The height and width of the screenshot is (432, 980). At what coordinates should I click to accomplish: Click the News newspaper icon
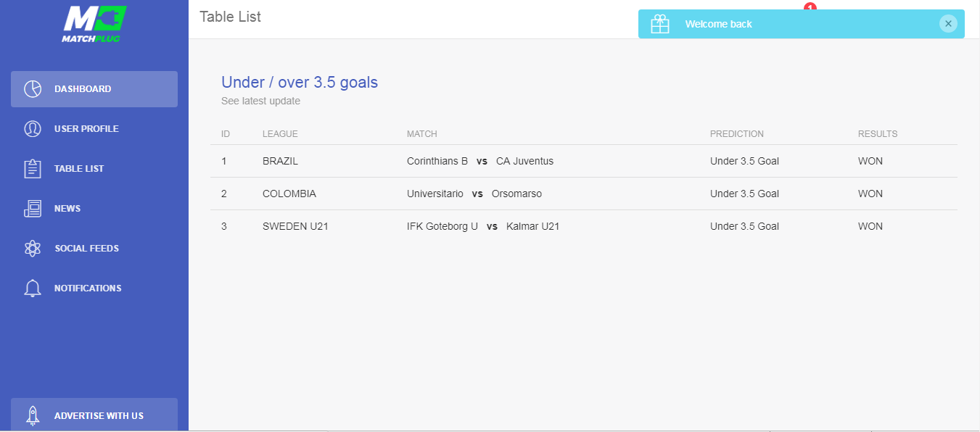click(x=33, y=209)
